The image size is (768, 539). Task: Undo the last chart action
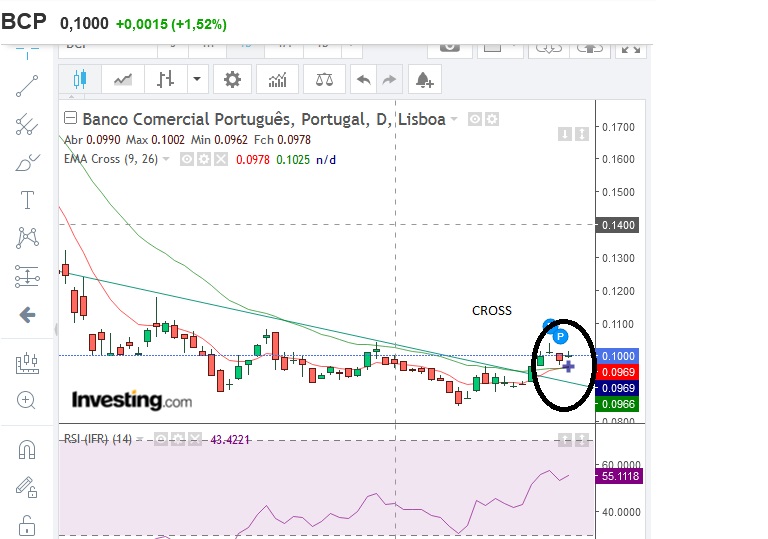pos(363,79)
